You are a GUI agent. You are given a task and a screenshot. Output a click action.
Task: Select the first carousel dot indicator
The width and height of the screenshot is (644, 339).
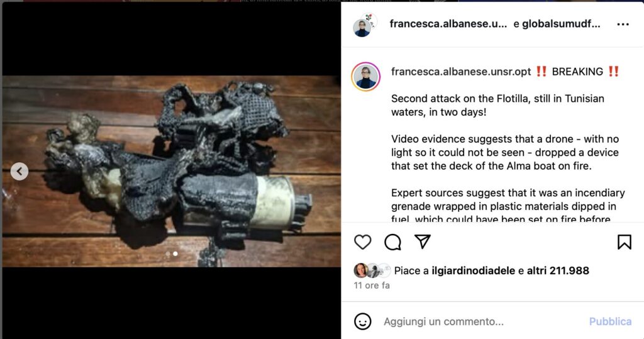(167, 254)
